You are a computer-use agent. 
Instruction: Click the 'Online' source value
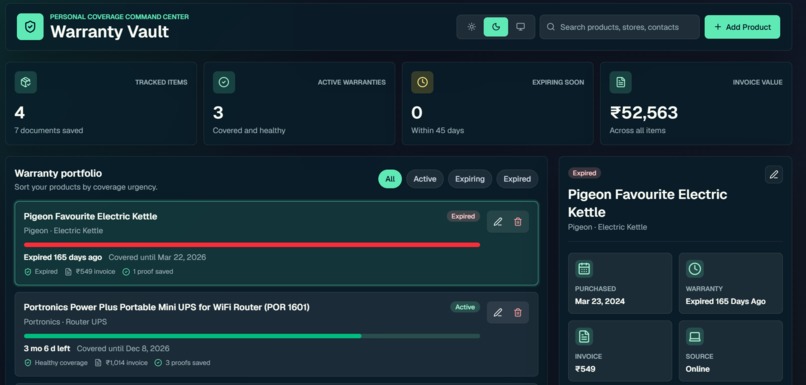(698, 369)
